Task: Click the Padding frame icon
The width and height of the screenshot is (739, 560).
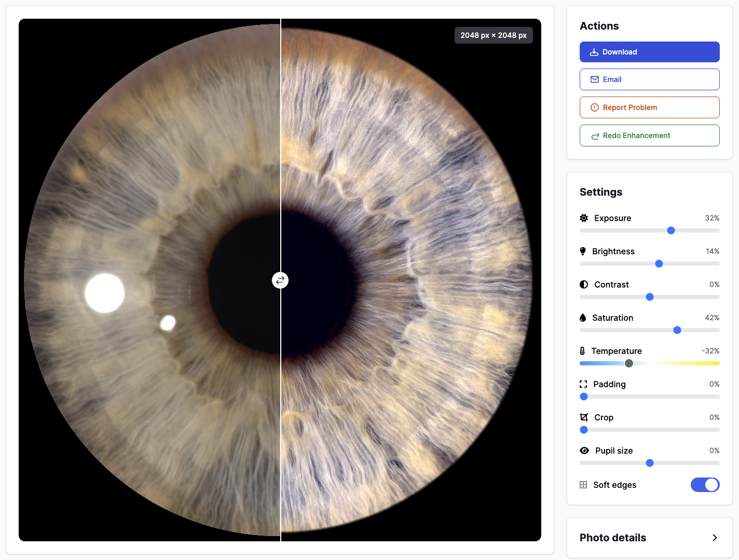Action: coord(583,384)
